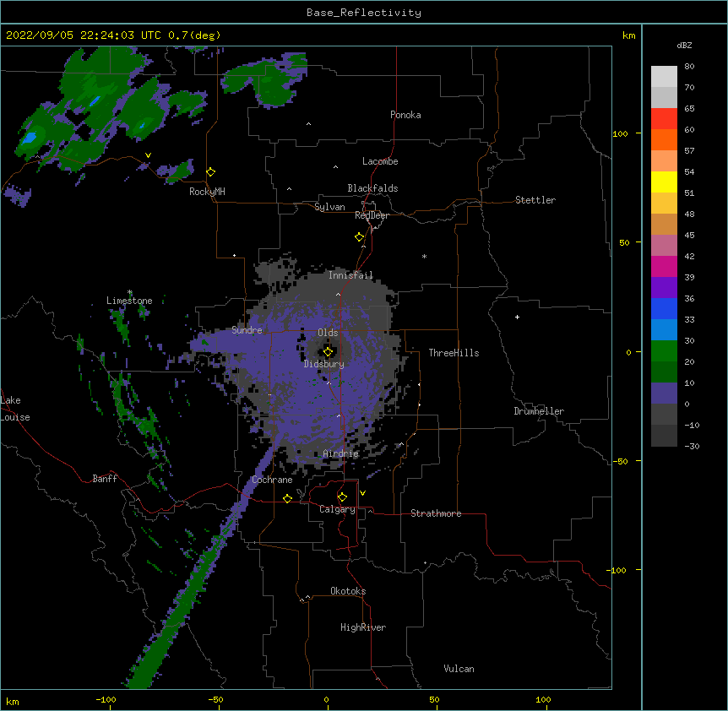Click the 80 dBZ legend value

(x=689, y=67)
